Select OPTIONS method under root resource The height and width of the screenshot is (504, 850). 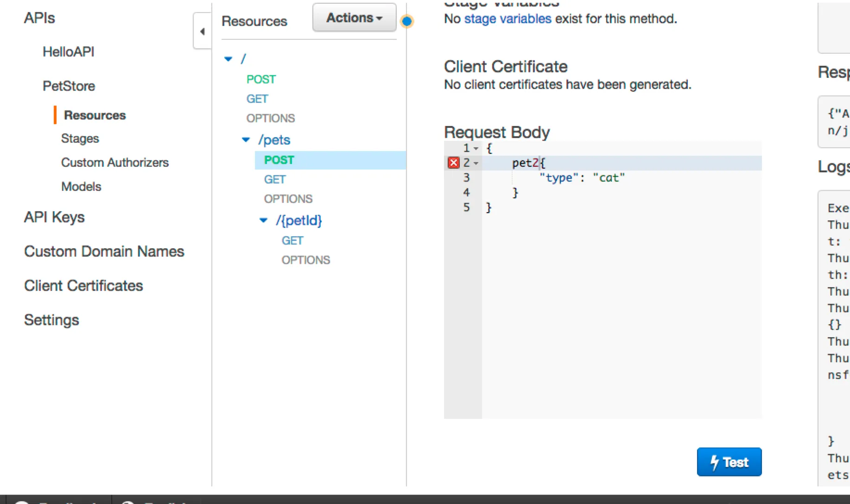271,119
